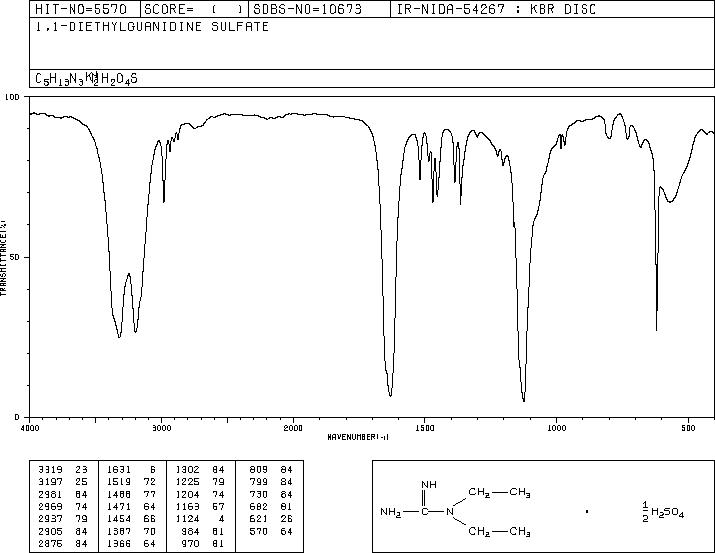
Task: Click the peak table value 970
Action: [x=191, y=544]
